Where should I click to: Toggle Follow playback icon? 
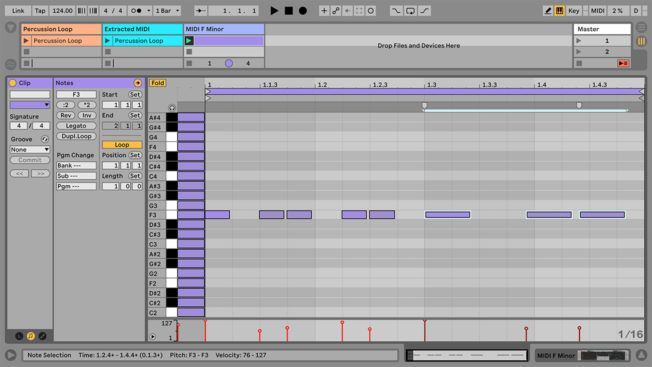pos(200,11)
